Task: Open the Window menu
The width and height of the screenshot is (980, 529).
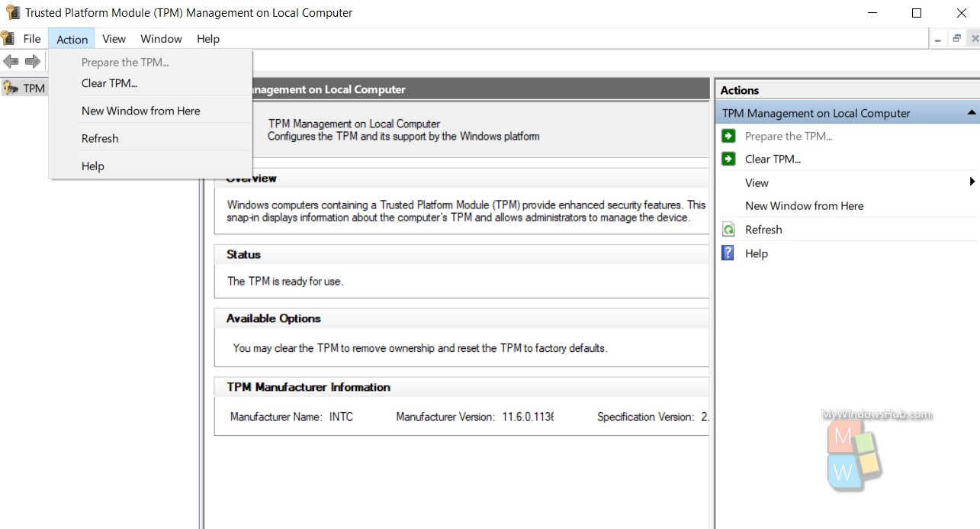Action: click(161, 39)
